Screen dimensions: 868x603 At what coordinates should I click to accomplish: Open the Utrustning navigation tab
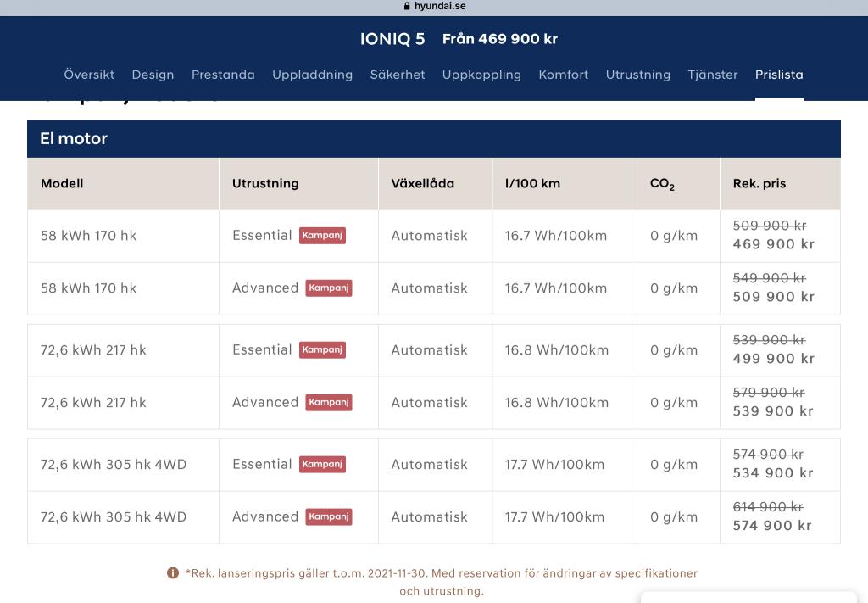(638, 75)
